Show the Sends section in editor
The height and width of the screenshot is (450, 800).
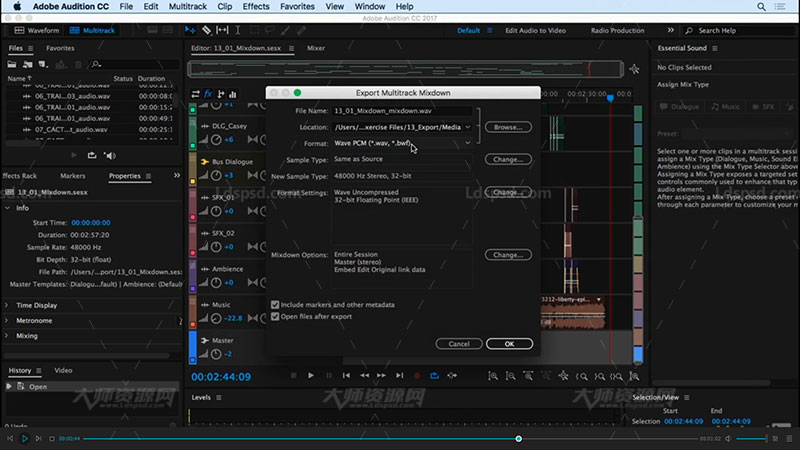tap(221, 94)
